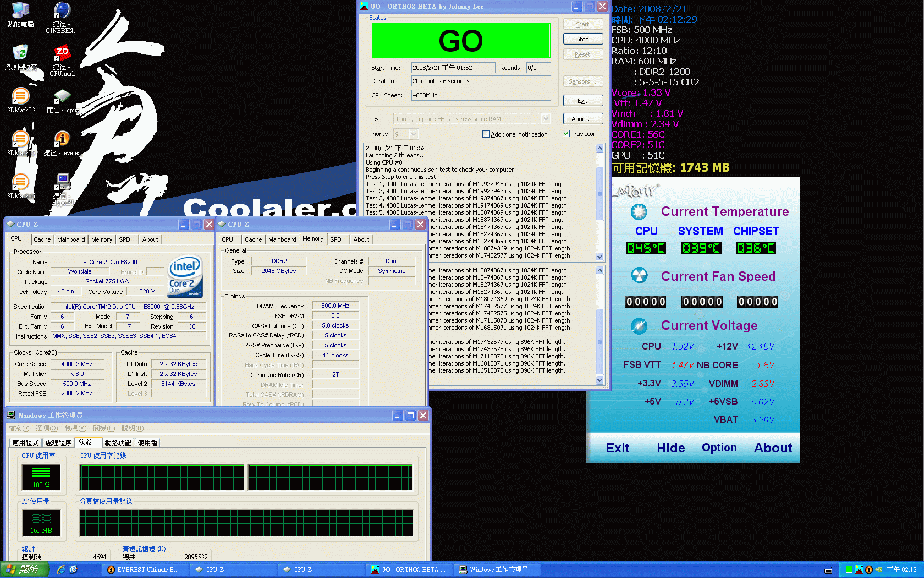Click the Rated FSB 2000.2 MHz value
Viewport: 924px width, 578px height.
[77, 394]
